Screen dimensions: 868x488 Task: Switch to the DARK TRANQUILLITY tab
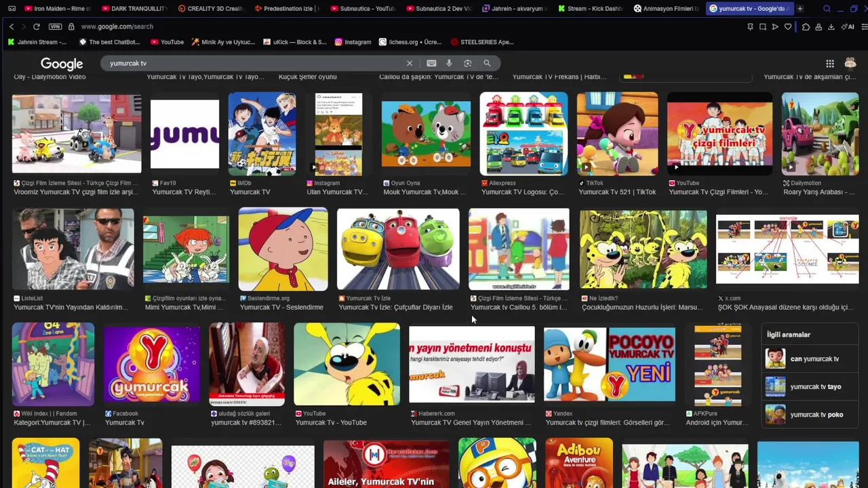click(x=135, y=9)
